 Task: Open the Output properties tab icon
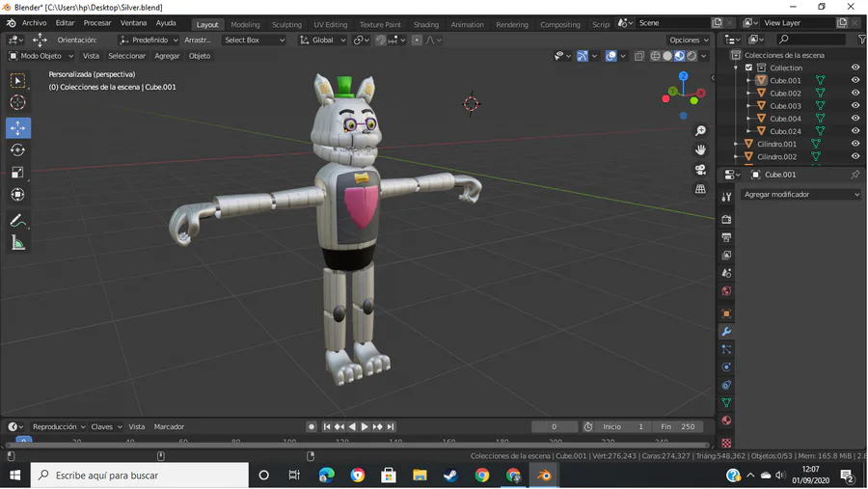tap(726, 237)
